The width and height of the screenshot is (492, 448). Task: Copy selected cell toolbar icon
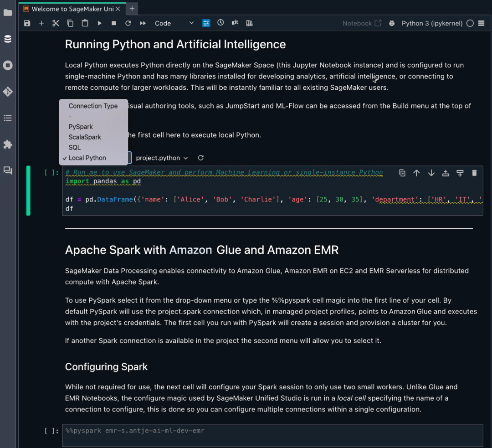(x=70, y=23)
